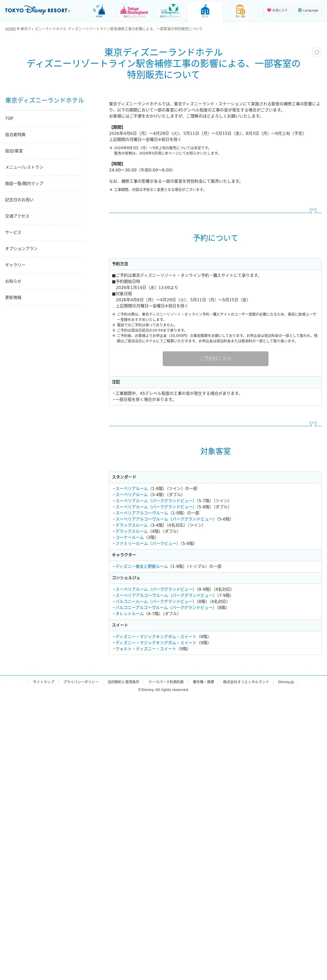Add page to favorites heart icon
The image size is (327, 980).
[317, 52]
